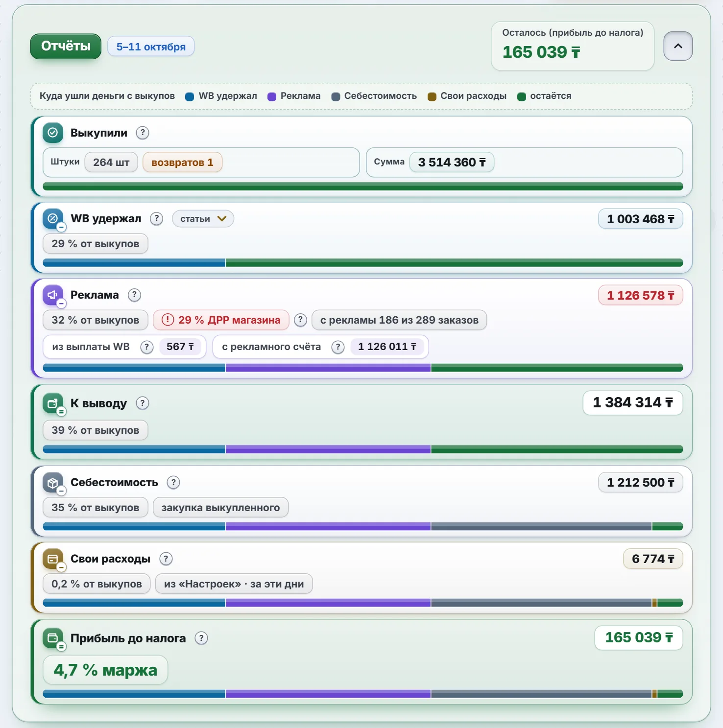Screen dimensions: 723x728
Task: Expand the статьи dropdown
Action: coord(203,219)
